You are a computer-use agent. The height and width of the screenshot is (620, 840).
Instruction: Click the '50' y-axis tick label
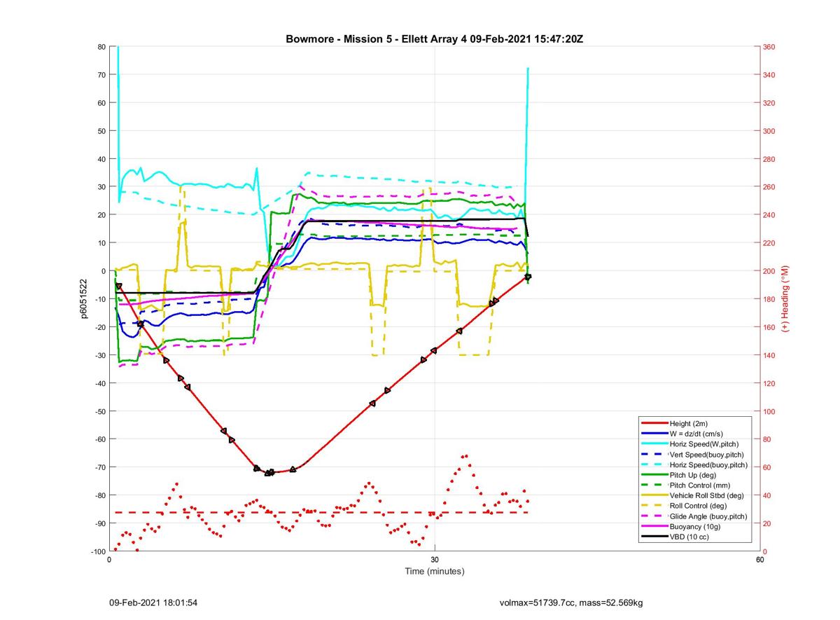101,131
